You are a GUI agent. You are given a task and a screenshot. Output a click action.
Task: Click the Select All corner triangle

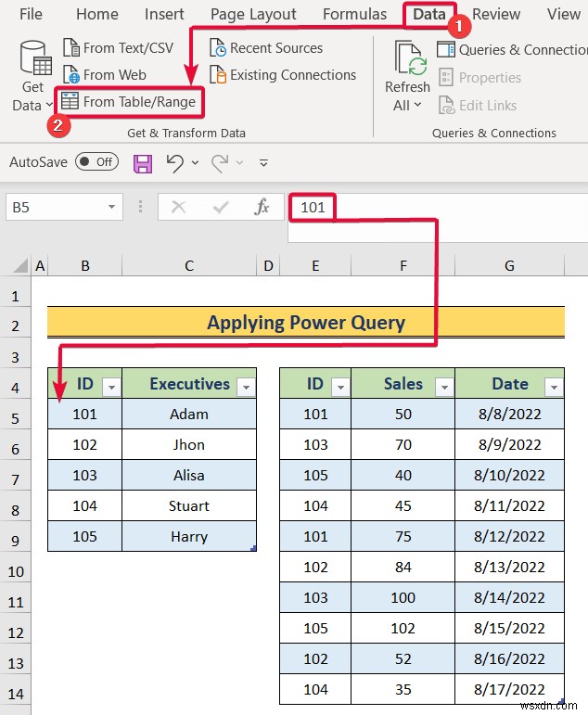tap(20, 265)
